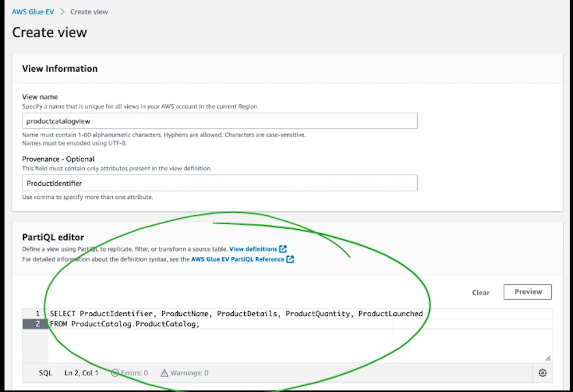Image resolution: width=573 pixels, height=392 pixels.
Task: Click the Preview button
Action: coord(528,292)
